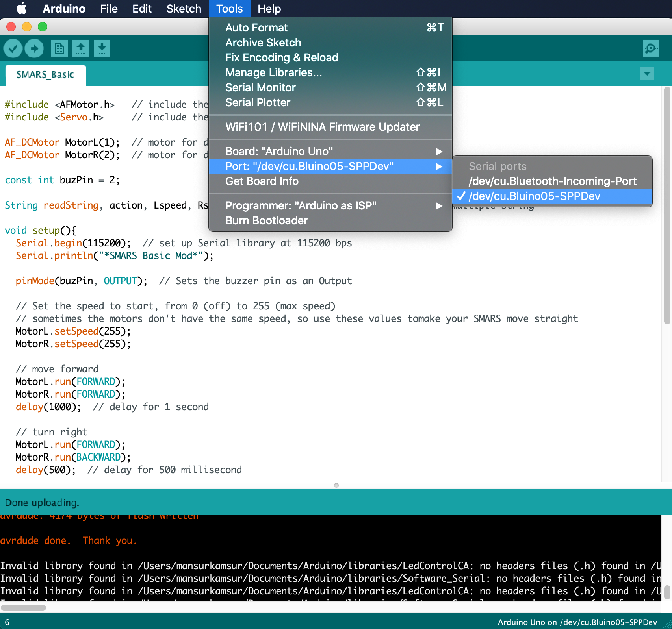
Task: Select the checked /dev/cu.Bluino05-SPPDev port
Action: click(534, 196)
